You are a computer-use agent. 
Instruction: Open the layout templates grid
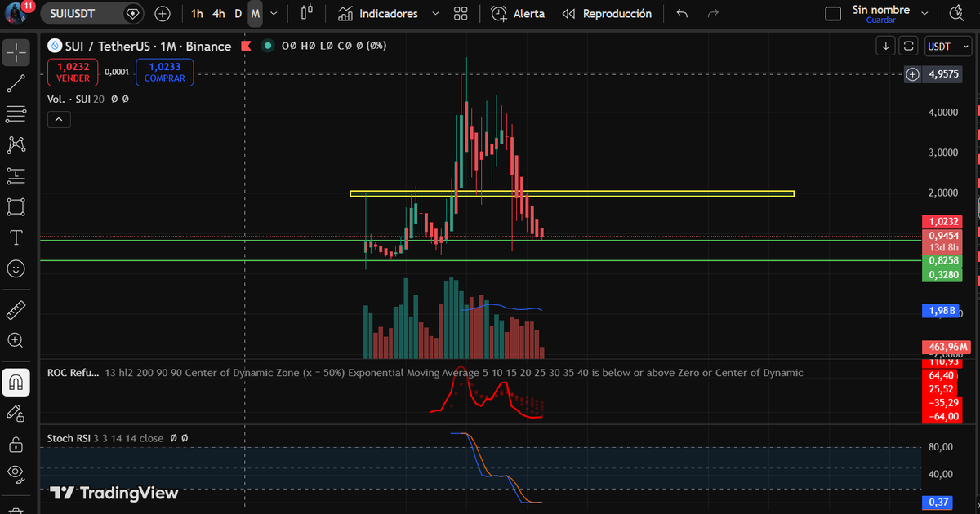pyautogui.click(x=461, y=14)
